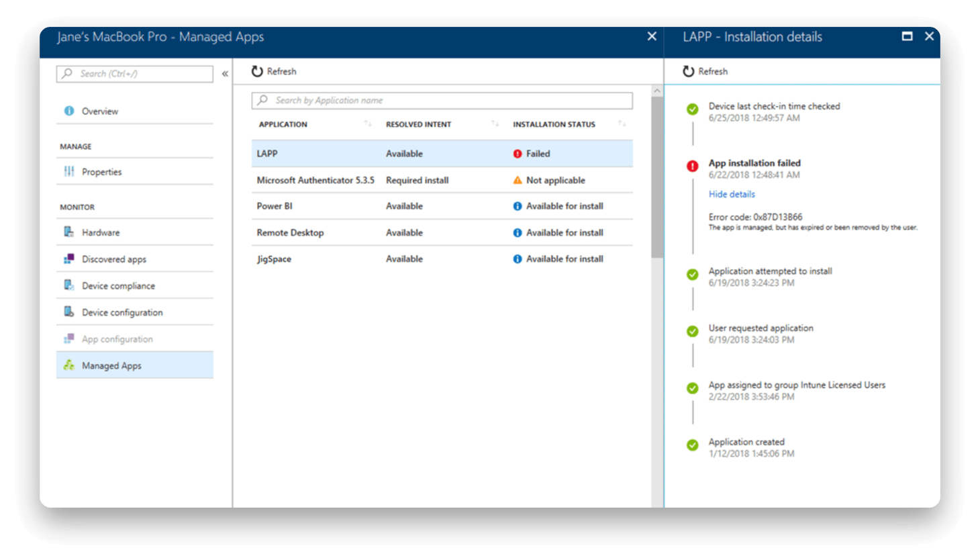Click the scroll up arrow of apps list
The width and height of the screenshot is (980, 560).
657,91
